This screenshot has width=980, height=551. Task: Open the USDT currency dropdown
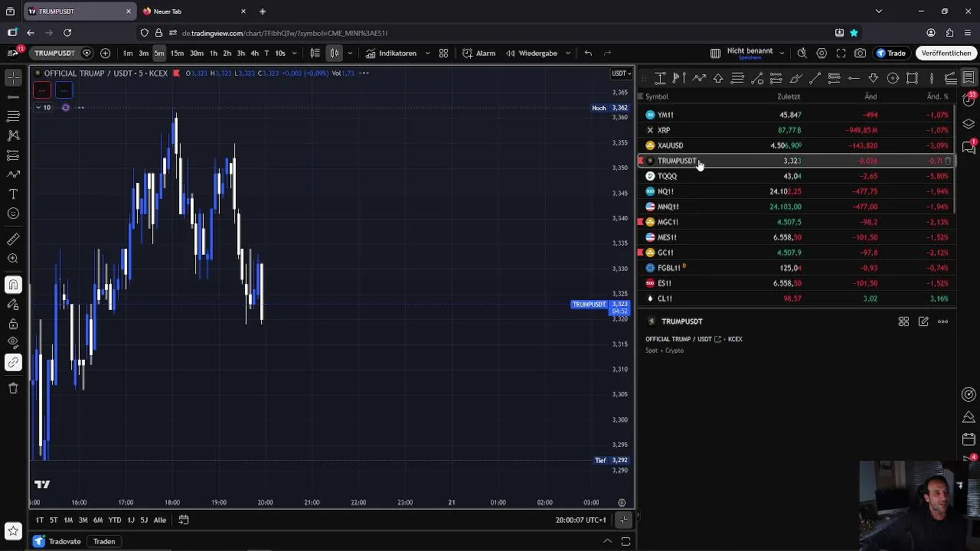pyautogui.click(x=621, y=73)
